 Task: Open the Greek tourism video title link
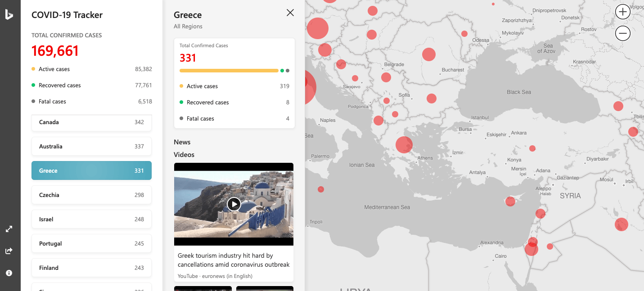click(234, 260)
